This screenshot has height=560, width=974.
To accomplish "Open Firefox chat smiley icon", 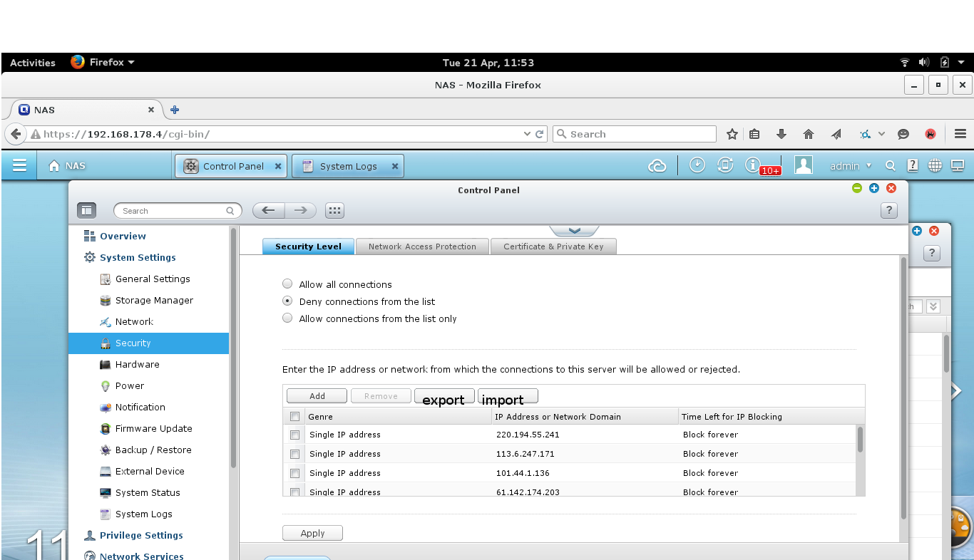I will 903,134.
